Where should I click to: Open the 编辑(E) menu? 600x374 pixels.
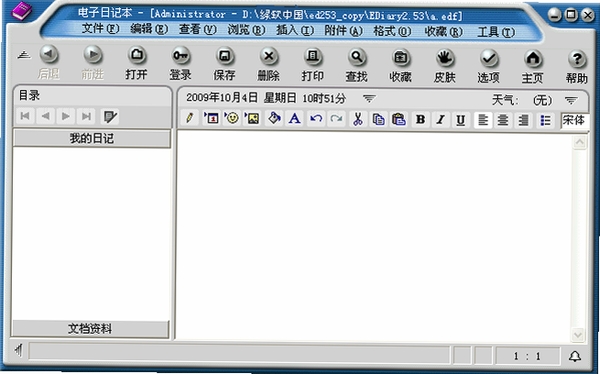[149, 29]
